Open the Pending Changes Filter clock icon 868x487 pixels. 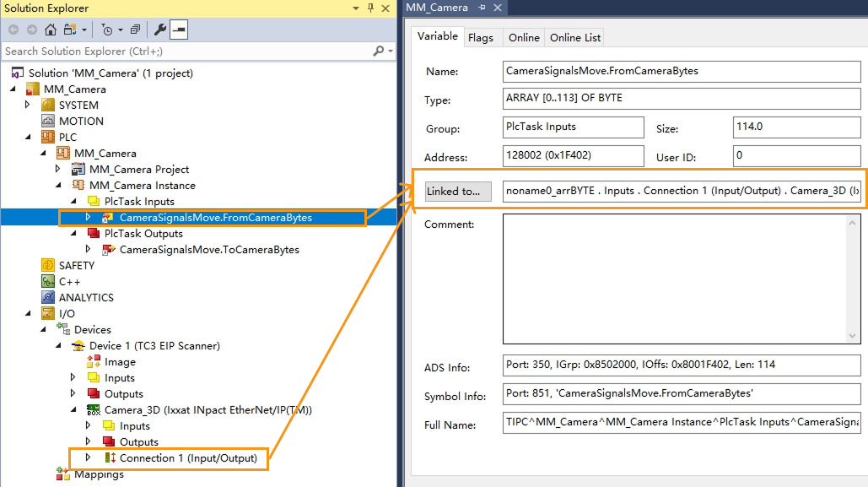tap(107, 30)
